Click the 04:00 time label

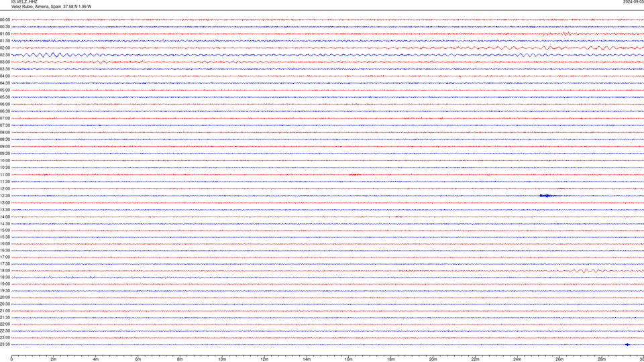pyautogui.click(x=5, y=76)
